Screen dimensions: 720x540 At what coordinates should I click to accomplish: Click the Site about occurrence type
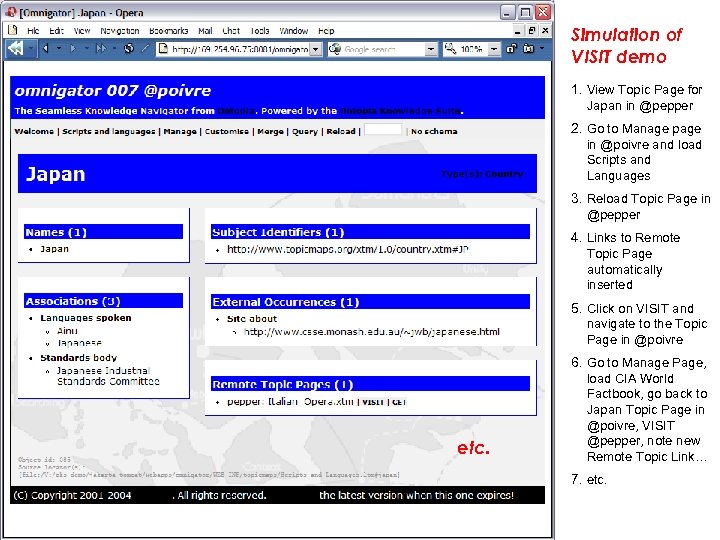[x=252, y=319]
